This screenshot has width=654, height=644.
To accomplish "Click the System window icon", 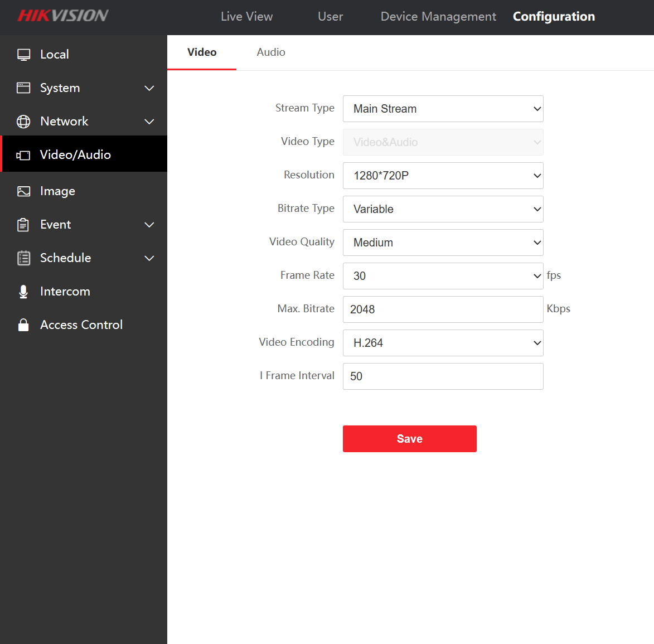I will (x=23, y=88).
